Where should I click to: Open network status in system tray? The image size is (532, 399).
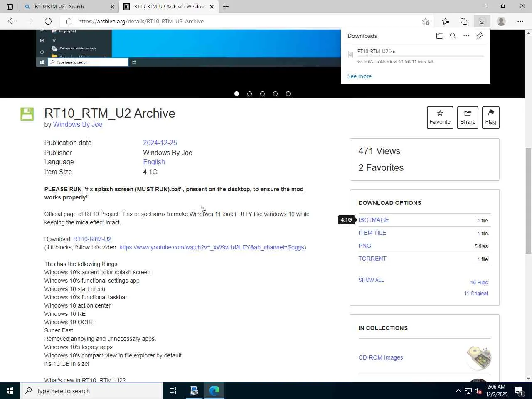pos(468,391)
